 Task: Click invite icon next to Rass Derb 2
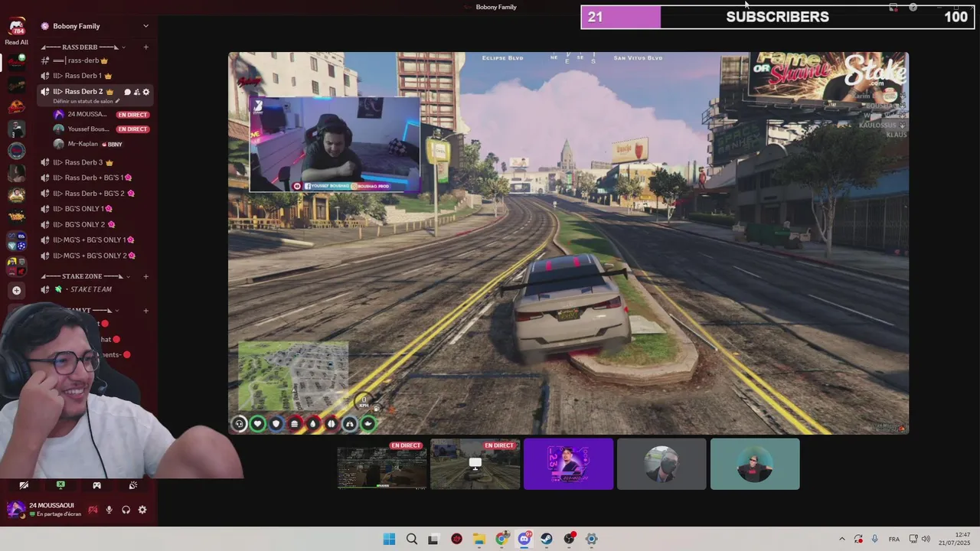(x=137, y=92)
